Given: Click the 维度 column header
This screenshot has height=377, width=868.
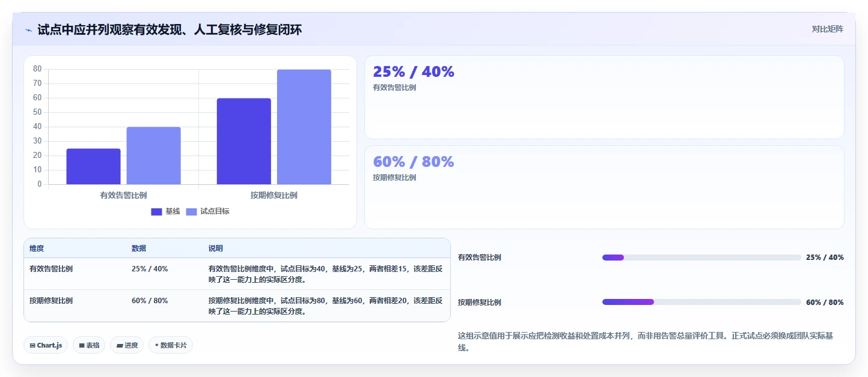Looking at the screenshot, I should click(37, 249).
